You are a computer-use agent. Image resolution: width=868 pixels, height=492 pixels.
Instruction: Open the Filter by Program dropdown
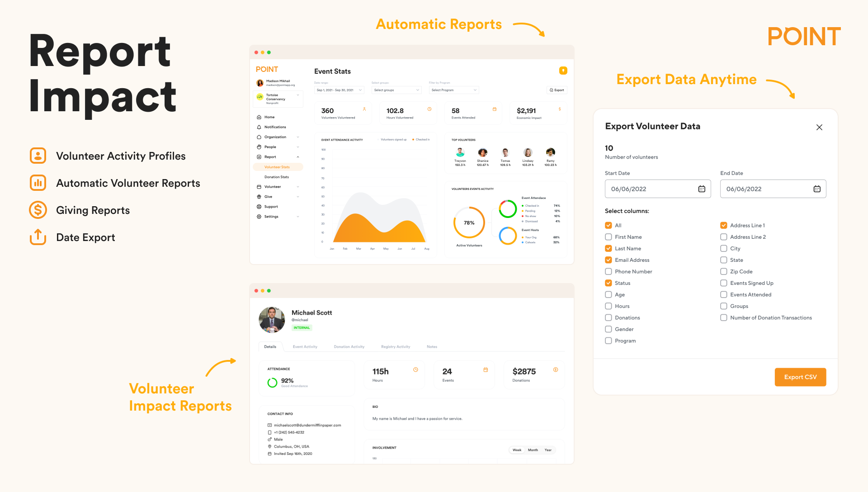[453, 90]
